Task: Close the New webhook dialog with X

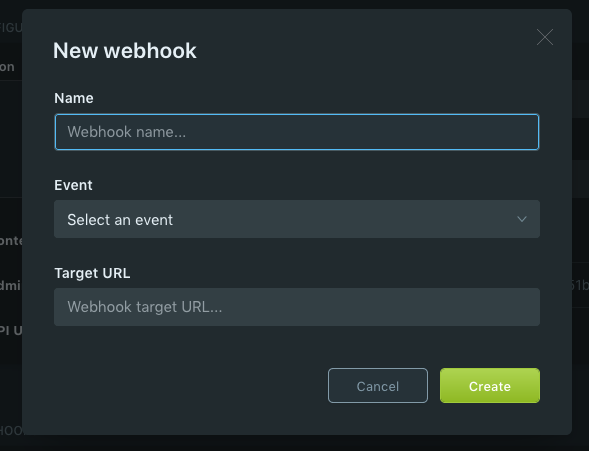Action: click(x=545, y=37)
